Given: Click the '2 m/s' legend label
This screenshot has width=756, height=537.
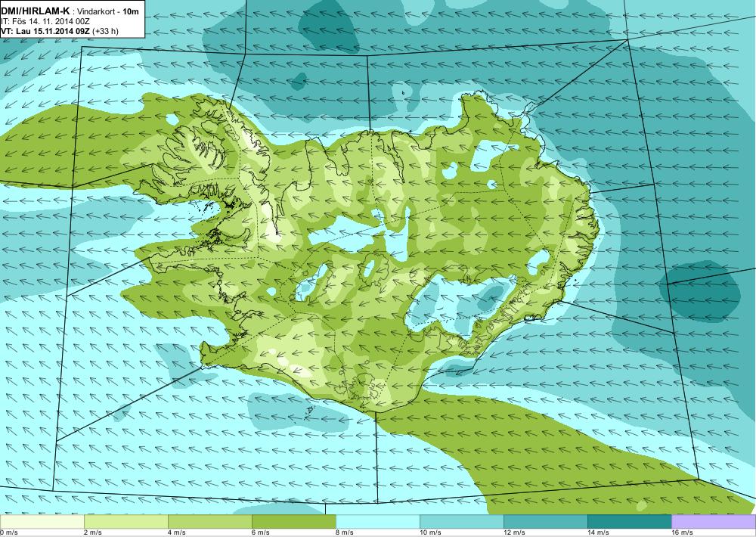Looking at the screenshot, I should click(93, 532).
